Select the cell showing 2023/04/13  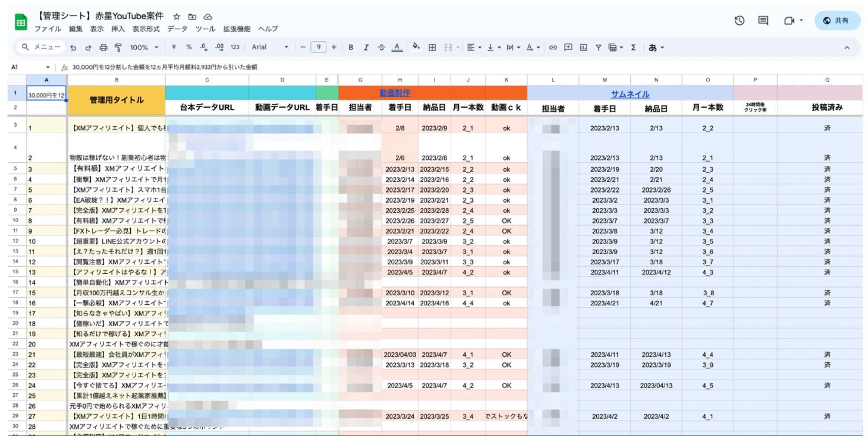656,385
